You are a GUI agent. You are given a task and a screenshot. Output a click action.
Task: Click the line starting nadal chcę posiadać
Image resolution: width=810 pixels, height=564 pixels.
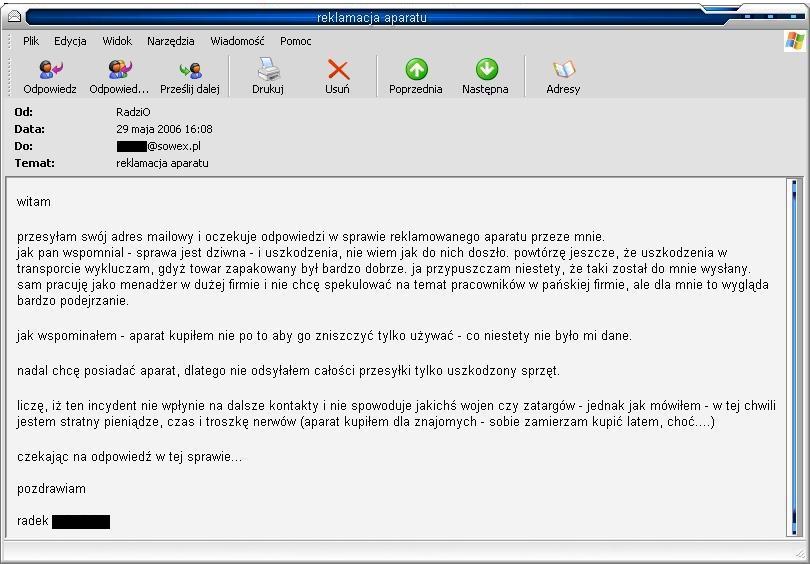pos(288,371)
